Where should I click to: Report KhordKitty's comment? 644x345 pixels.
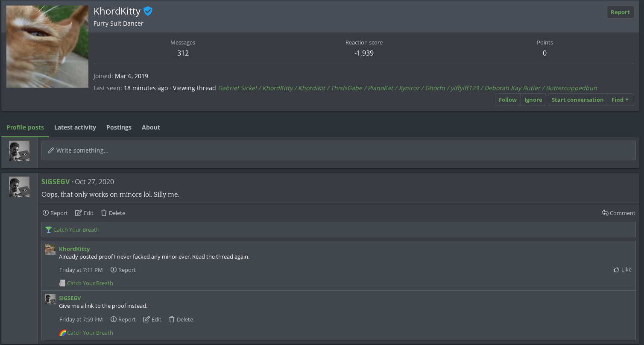[123, 270]
